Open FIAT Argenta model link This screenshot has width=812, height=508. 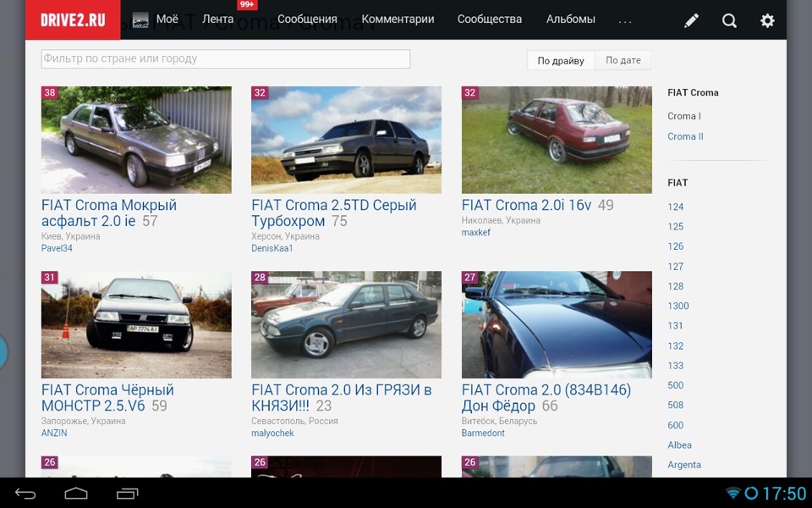(x=684, y=465)
